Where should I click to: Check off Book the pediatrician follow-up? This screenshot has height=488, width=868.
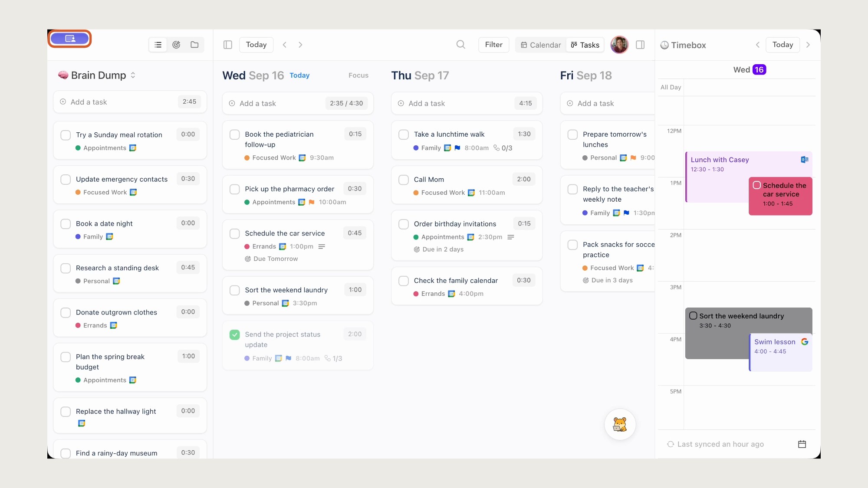coord(235,134)
